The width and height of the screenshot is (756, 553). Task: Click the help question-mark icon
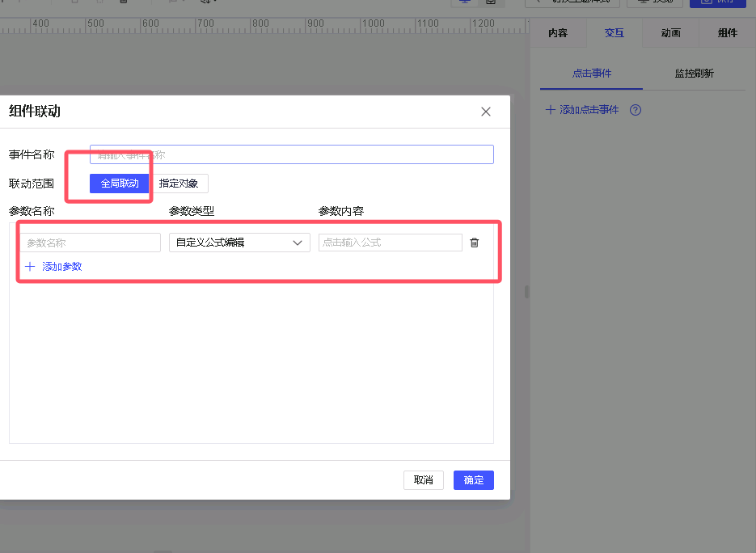point(636,110)
